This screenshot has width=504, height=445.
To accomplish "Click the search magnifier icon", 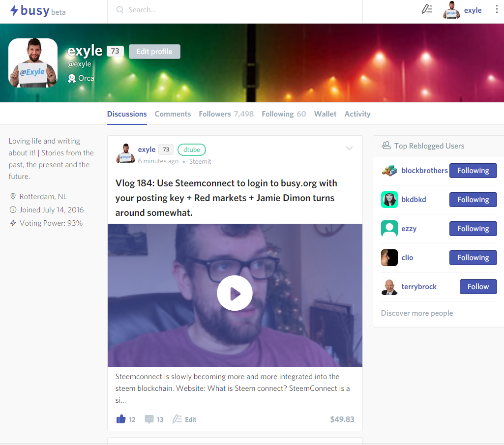I will 120,10.
